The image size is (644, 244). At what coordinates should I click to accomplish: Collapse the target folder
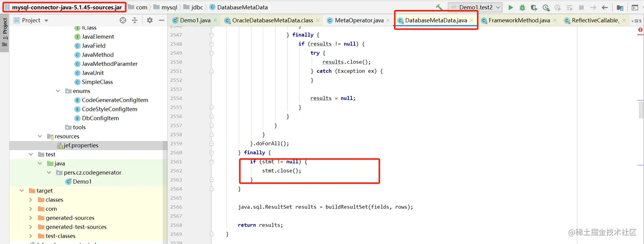pyautogui.click(x=21, y=190)
